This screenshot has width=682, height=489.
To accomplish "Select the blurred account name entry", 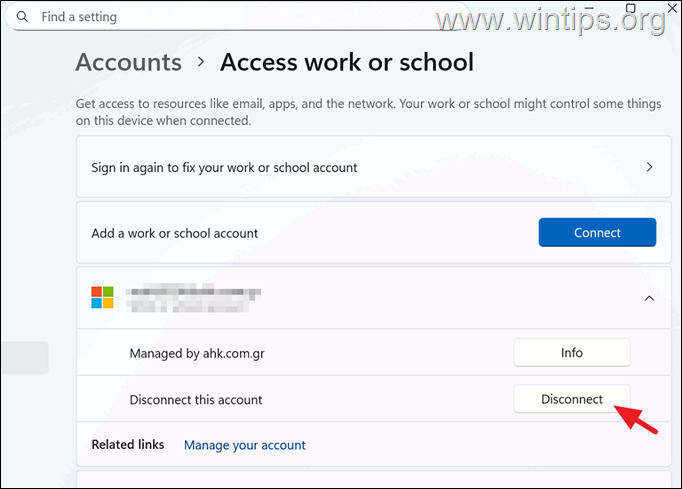I will coord(193,298).
